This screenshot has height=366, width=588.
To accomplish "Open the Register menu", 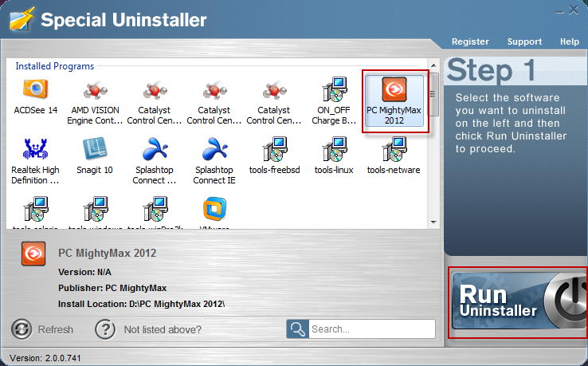I will (x=470, y=41).
